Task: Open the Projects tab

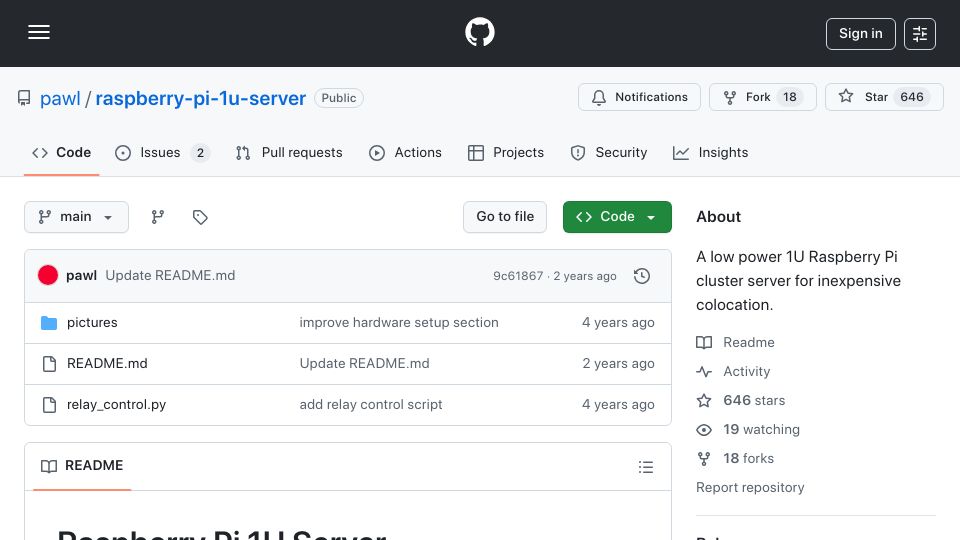Action: coord(506,152)
